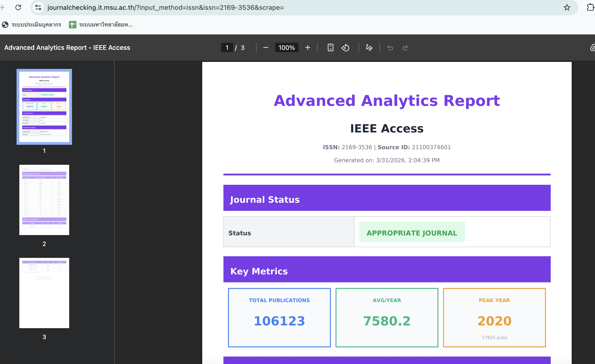Image resolution: width=595 pixels, height=364 pixels.
Task: Click the page number input field
Action: pyautogui.click(x=227, y=47)
